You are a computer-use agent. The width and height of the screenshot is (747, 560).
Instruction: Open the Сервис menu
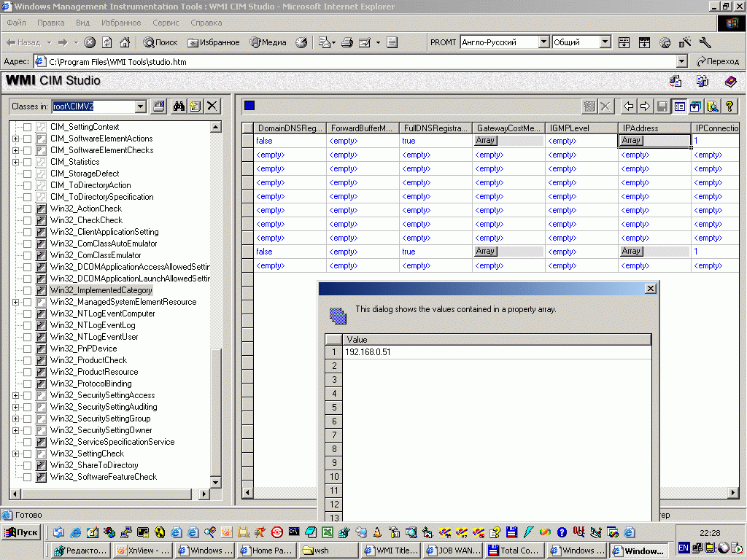coord(166,23)
